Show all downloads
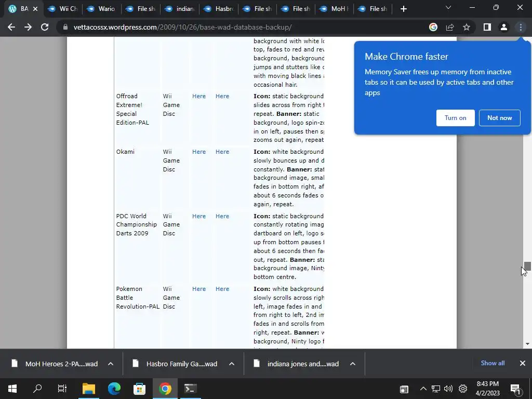Viewport: 532px width, 399px height. click(493, 363)
